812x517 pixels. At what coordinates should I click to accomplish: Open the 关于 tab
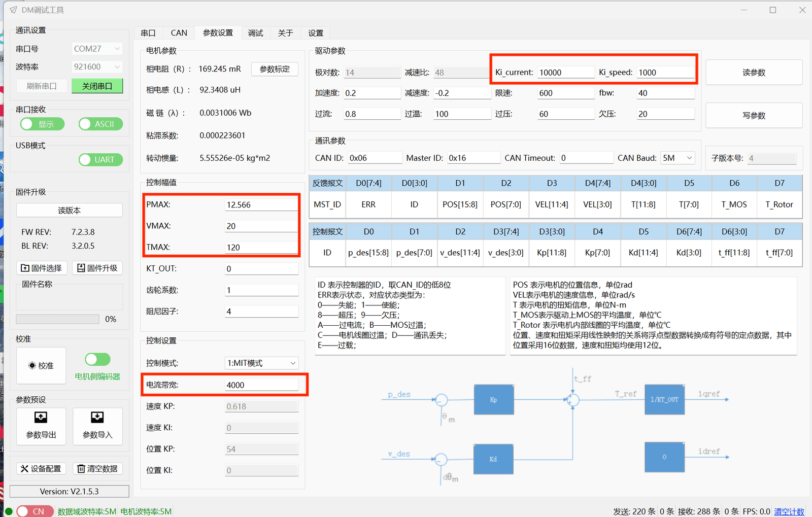pos(285,33)
